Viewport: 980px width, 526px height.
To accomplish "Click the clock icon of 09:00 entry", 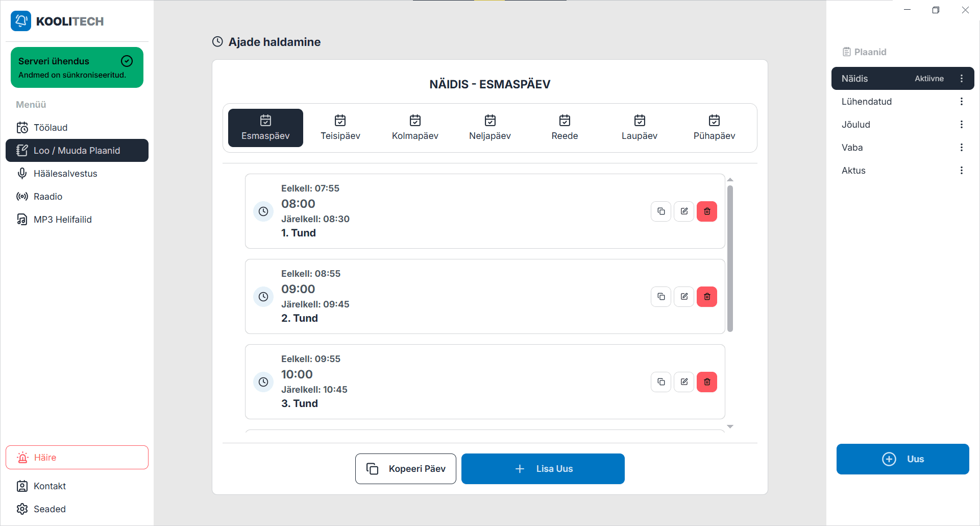I will [x=263, y=297].
